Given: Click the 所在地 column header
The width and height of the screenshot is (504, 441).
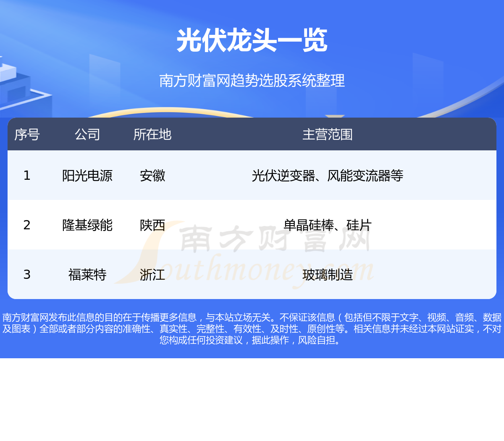Looking at the screenshot, I should [152, 134].
